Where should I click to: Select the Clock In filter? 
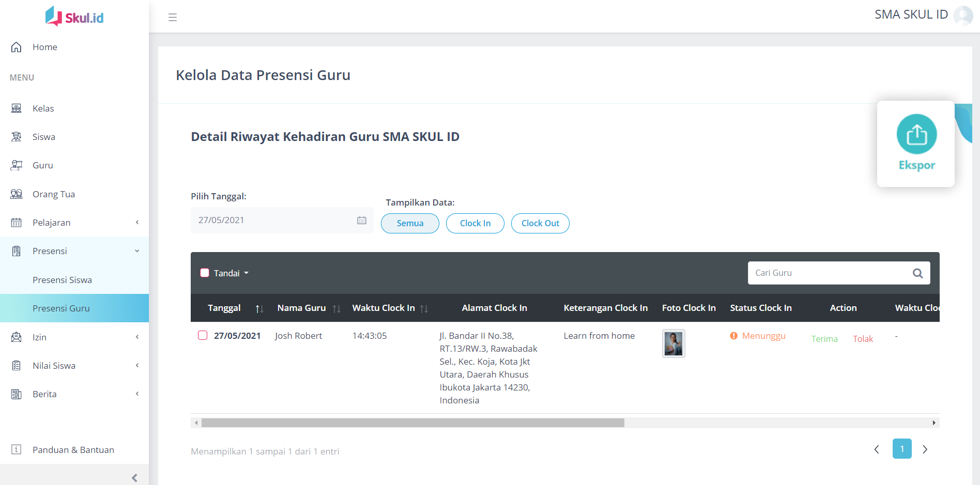[x=475, y=223]
